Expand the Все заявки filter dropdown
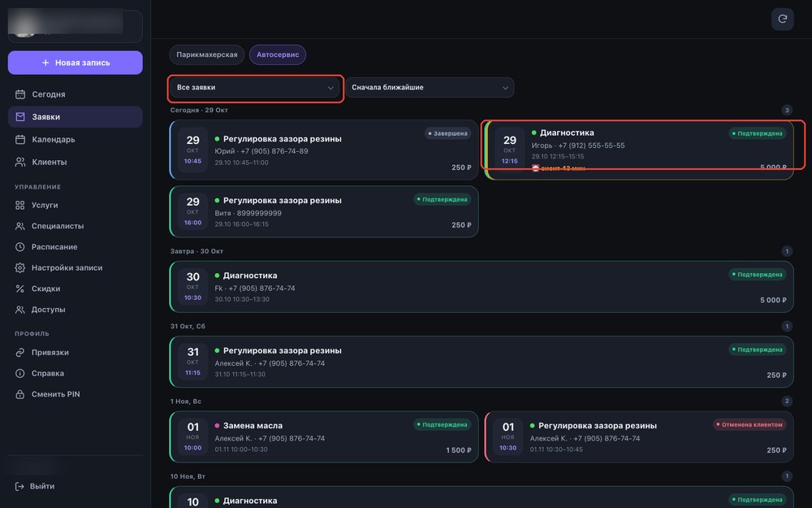 (255, 88)
